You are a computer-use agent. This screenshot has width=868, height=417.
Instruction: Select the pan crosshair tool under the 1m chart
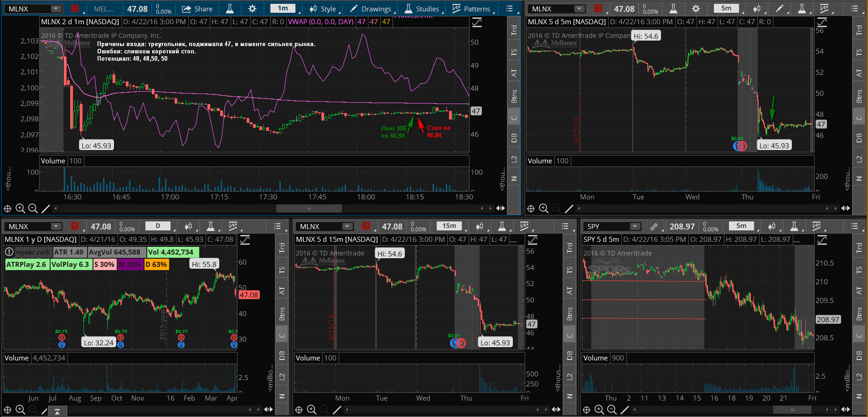7,208
